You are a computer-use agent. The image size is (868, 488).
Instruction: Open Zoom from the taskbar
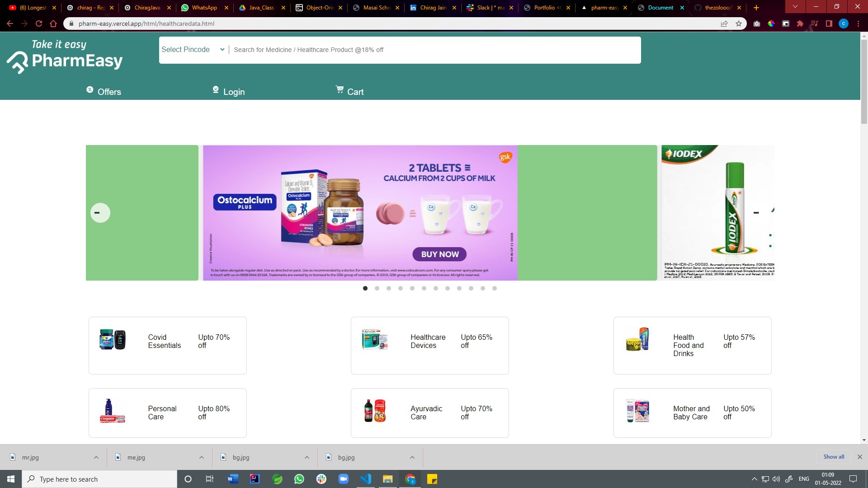pyautogui.click(x=344, y=479)
